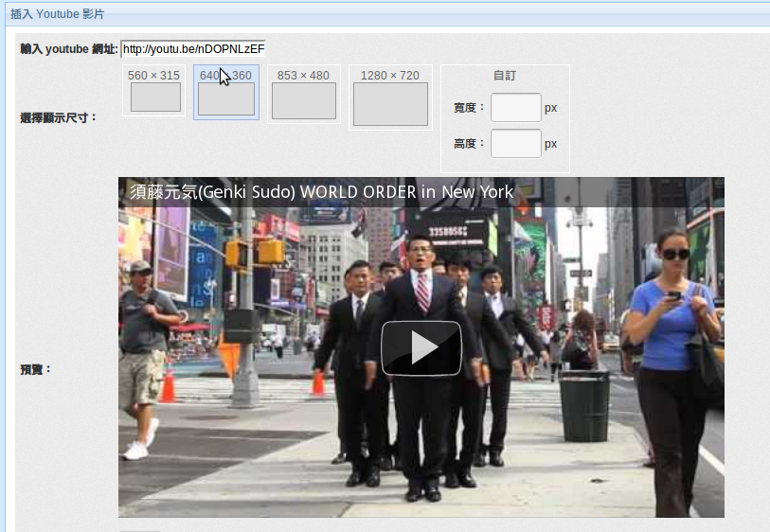Play the video preview
This screenshot has height=532, width=770.
(x=421, y=348)
